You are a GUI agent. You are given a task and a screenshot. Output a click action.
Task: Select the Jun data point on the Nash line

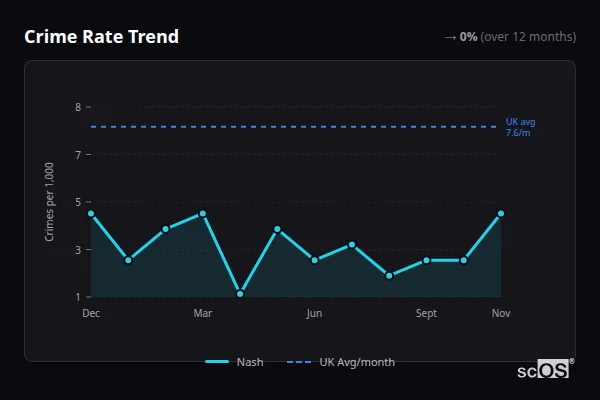(x=315, y=260)
